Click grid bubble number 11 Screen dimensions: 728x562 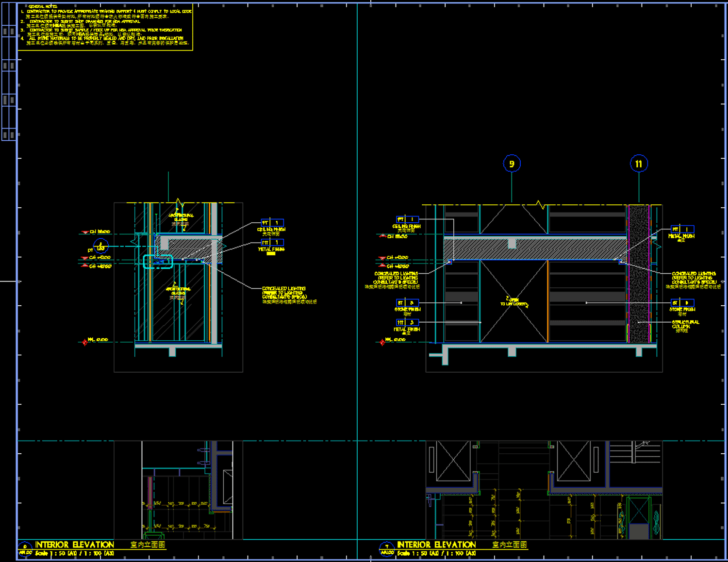[x=638, y=164]
